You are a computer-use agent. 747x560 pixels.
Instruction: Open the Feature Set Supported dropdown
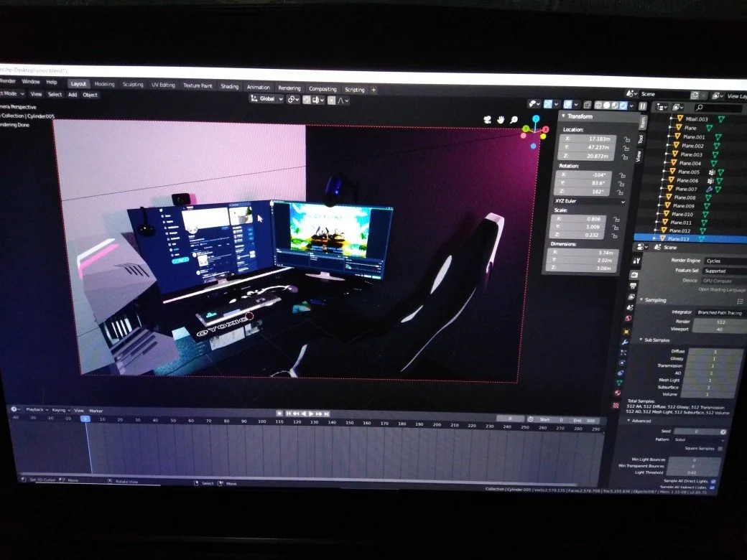(724, 271)
